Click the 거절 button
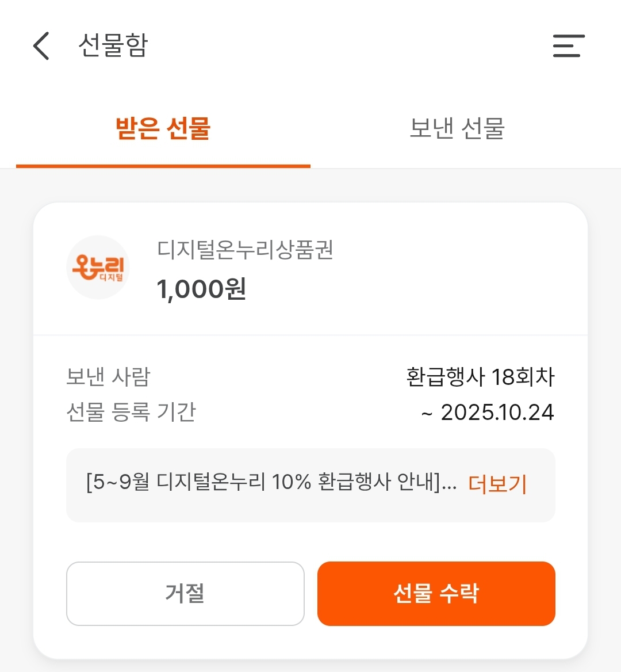The width and height of the screenshot is (621, 672). (185, 594)
